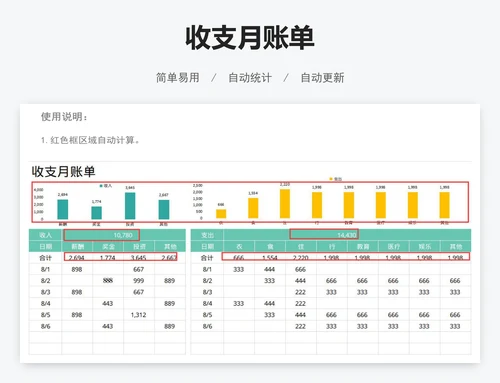Click the 衣 column header

[x=239, y=247]
